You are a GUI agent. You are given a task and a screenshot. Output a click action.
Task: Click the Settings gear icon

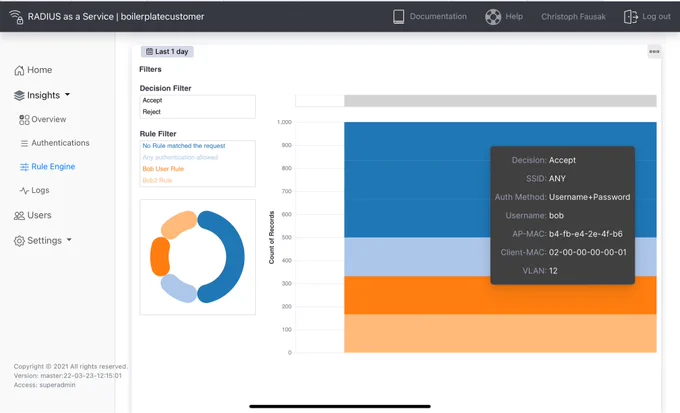coord(19,241)
